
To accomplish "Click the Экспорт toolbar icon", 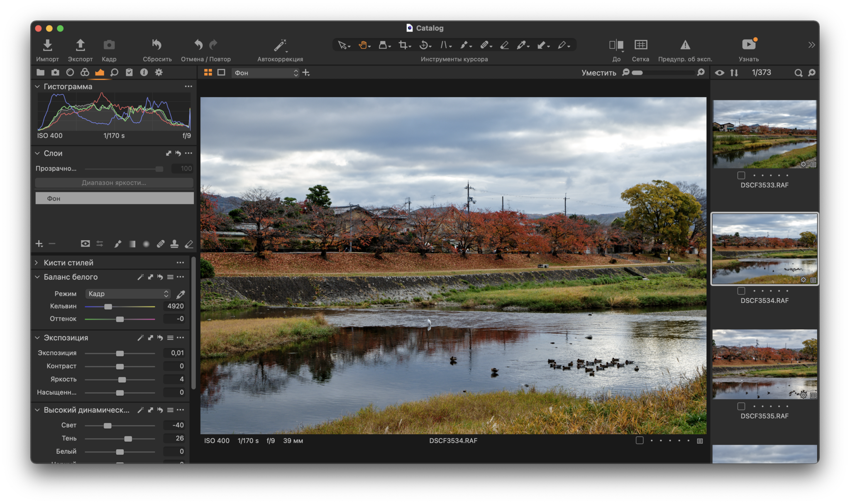I will [x=80, y=45].
